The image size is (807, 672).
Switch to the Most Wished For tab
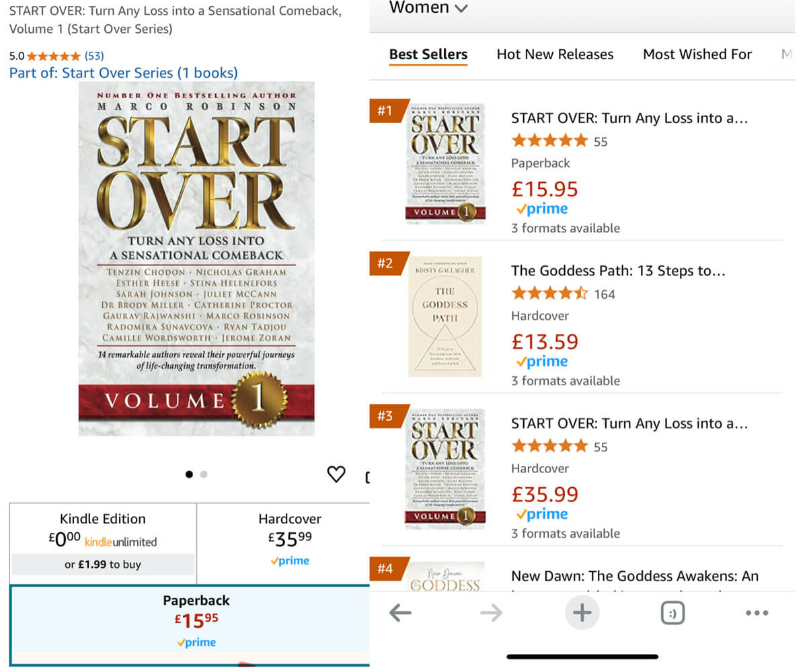tap(697, 54)
